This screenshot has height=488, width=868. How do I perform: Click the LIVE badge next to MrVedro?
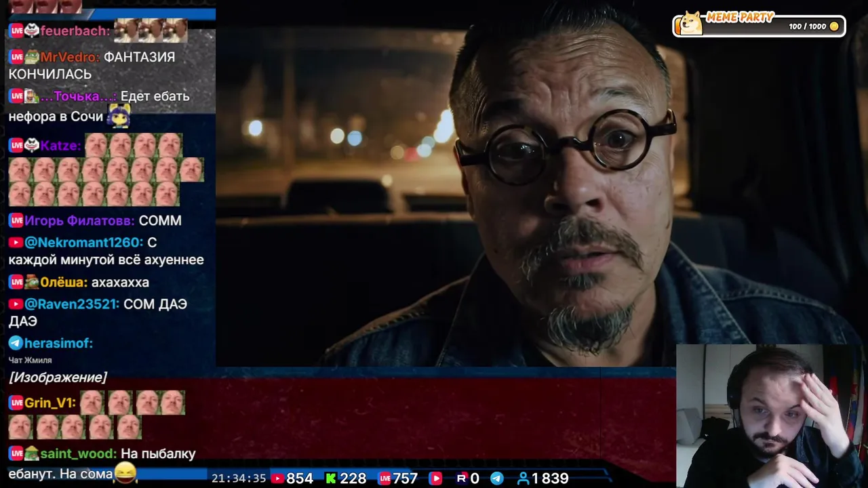pyautogui.click(x=16, y=57)
